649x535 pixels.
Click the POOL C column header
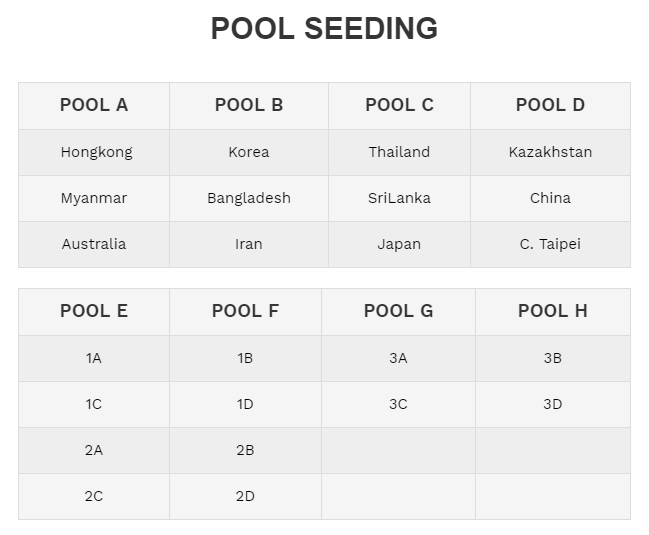click(399, 106)
